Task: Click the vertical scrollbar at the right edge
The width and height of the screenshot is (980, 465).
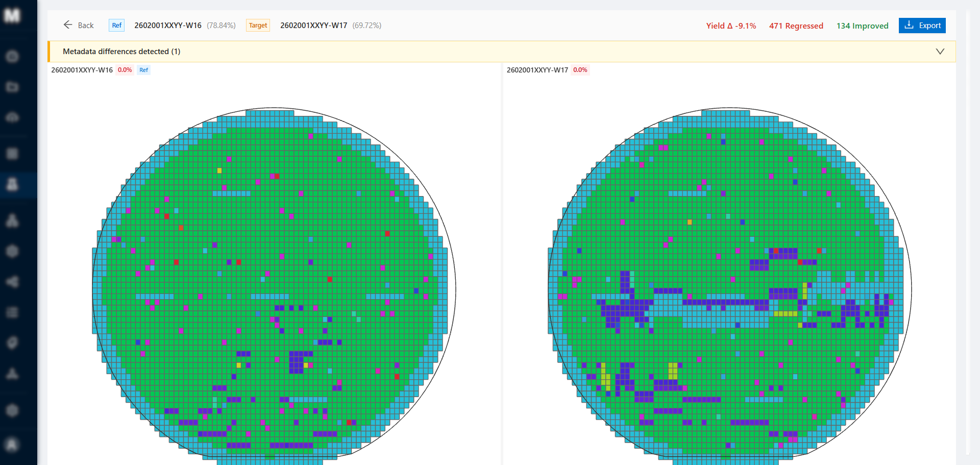Action: point(968,232)
